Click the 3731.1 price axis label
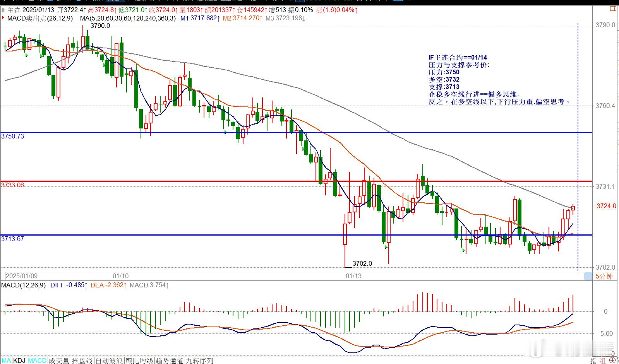Screen dimensions: 619x364 point(605,186)
